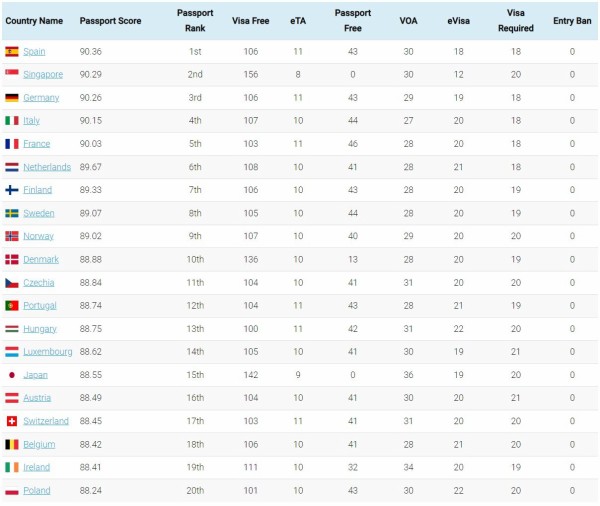The height and width of the screenshot is (506, 600).
Task: Sort by Country Name column header
Action: [x=34, y=21]
